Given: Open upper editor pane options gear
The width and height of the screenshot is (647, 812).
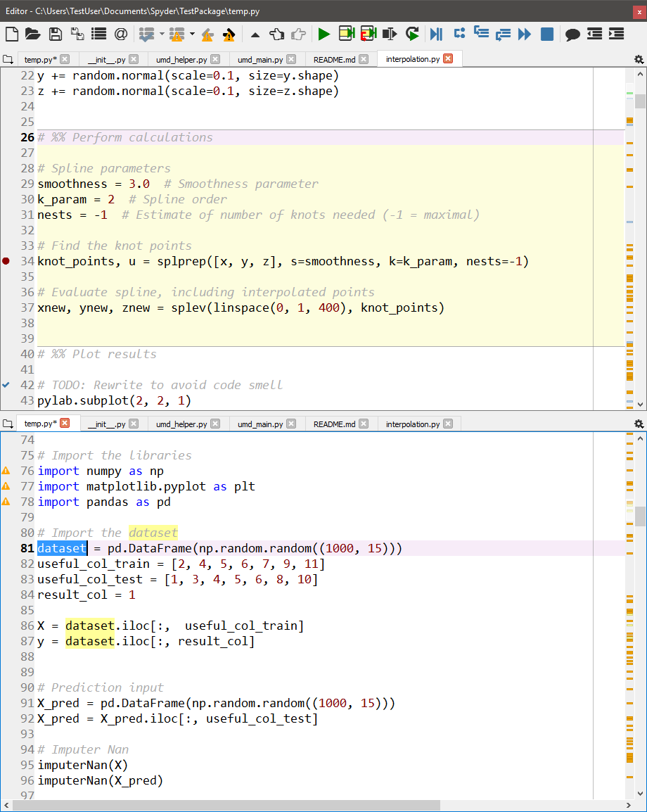Looking at the screenshot, I should tap(639, 60).
